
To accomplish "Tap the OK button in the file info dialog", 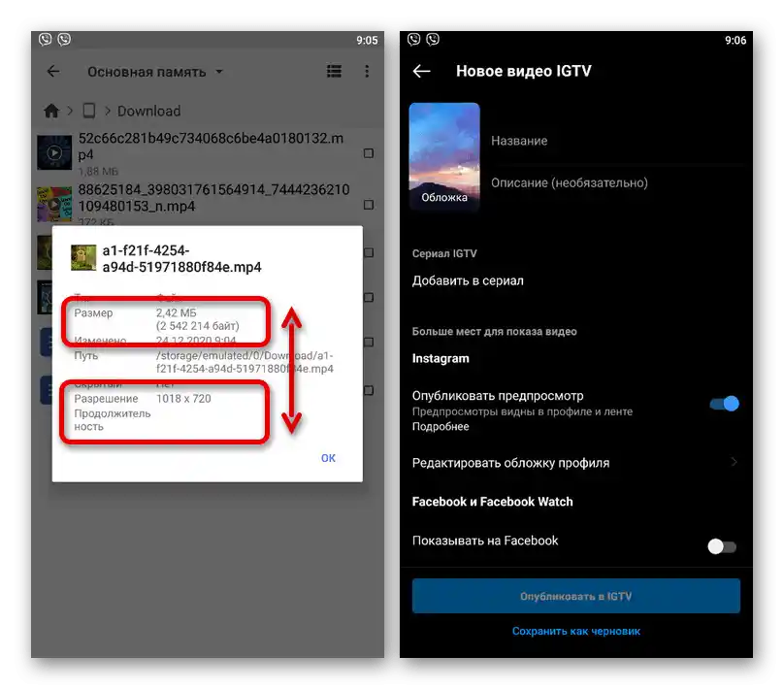I will [x=328, y=457].
